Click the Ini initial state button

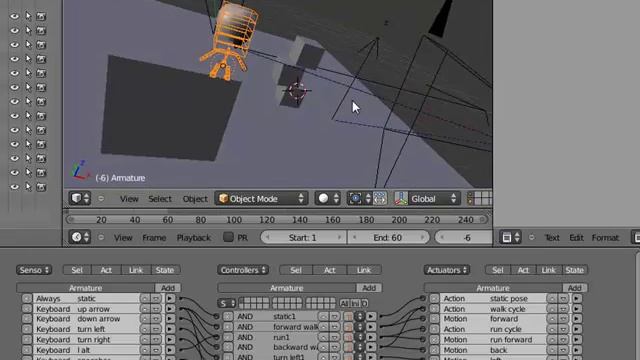click(x=355, y=303)
